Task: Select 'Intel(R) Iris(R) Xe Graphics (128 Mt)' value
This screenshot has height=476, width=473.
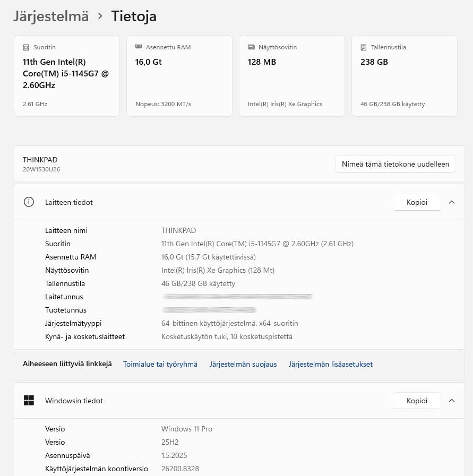Action: [218, 270]
